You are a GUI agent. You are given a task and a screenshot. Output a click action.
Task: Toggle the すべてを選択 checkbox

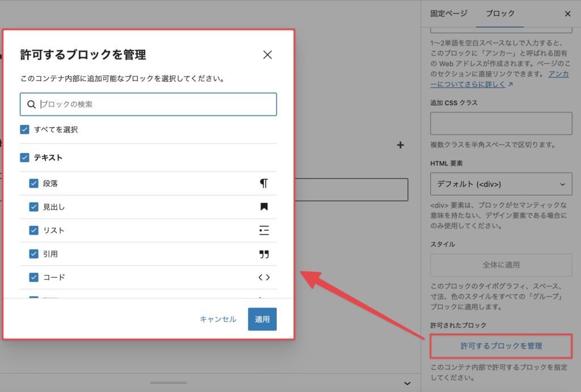(x=24, y=129)
